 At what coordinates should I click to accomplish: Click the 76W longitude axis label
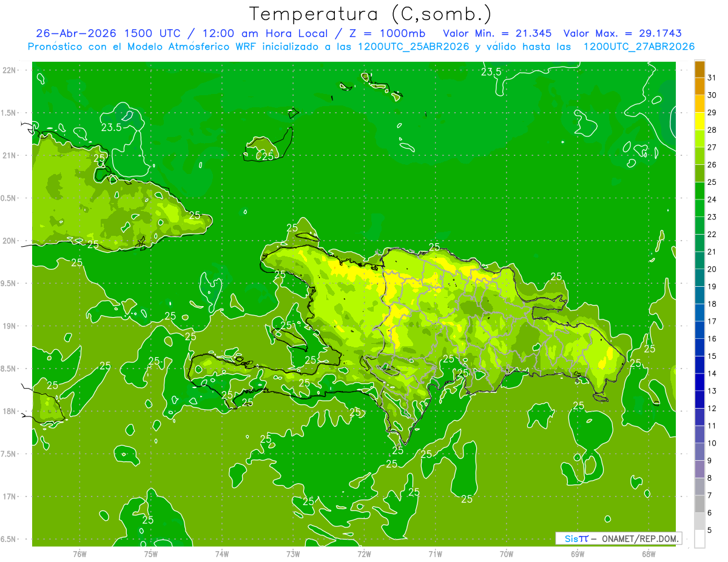(79, 554)
